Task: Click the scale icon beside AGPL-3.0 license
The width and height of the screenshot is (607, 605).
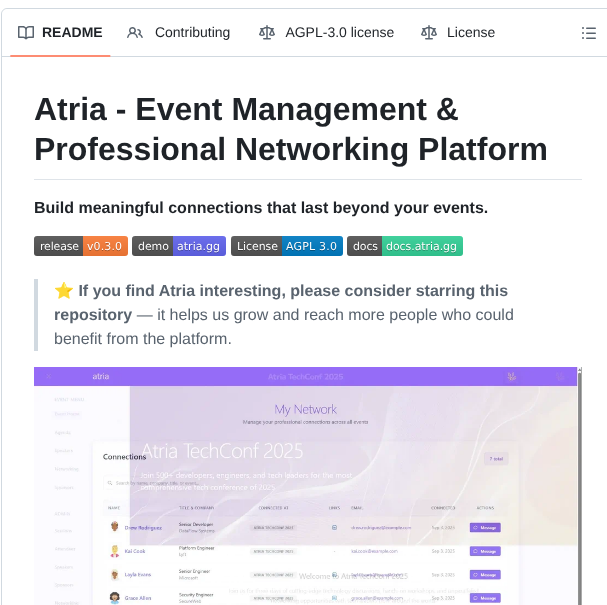Action: pos(266,33)
